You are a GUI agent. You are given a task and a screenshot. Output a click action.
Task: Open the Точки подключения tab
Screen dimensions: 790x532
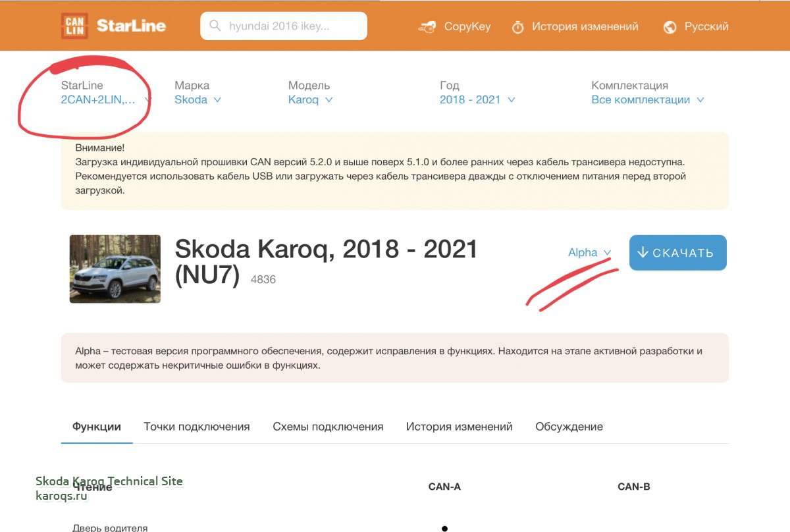click(x=197, y=427)
